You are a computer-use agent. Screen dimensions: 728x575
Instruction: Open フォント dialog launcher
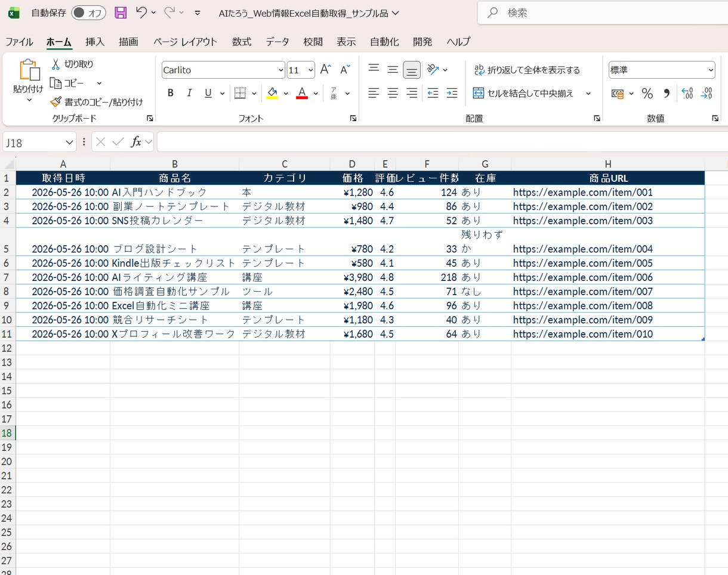pos(353,119)
